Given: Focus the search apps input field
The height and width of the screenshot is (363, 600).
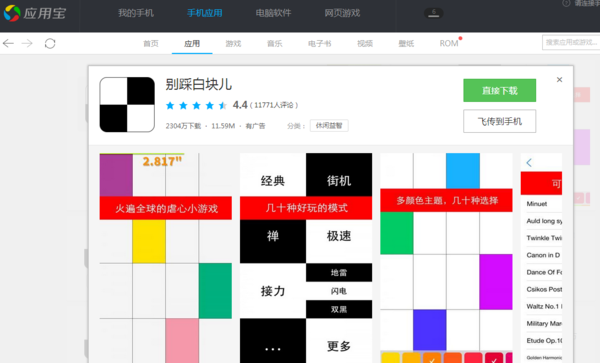Looking at the screenshot, I should pyautogui.click(x=571, y=42).
